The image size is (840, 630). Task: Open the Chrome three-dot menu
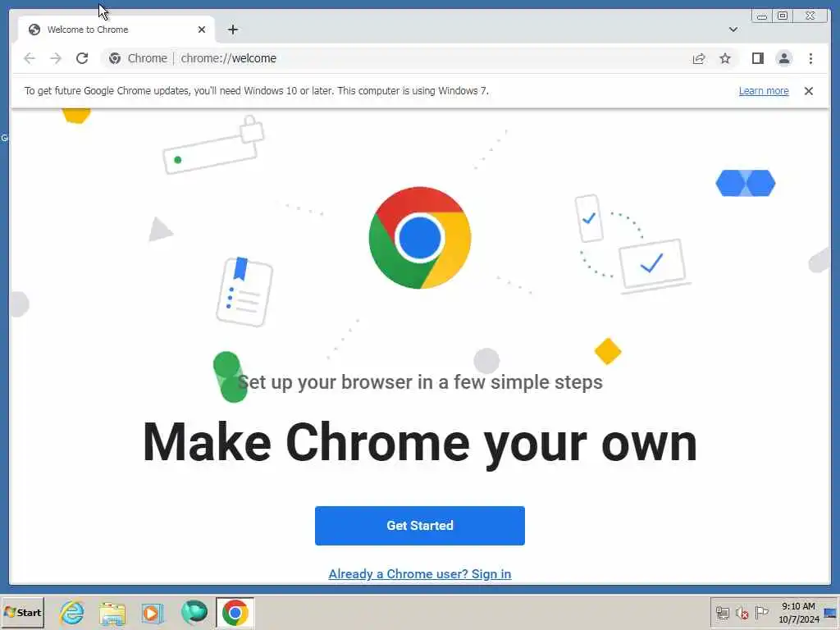(x=810, y=58)
